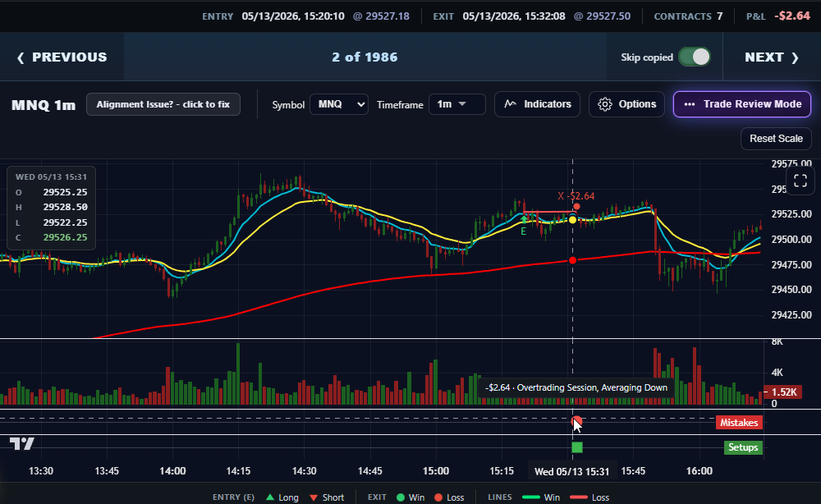Click the red Mistakes label
Screen dimensions: 821x504
739,423
